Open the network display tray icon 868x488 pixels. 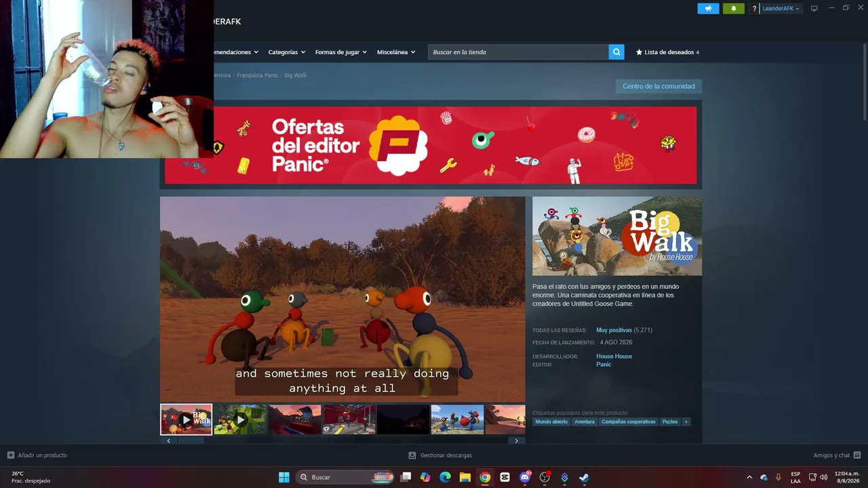813,477
